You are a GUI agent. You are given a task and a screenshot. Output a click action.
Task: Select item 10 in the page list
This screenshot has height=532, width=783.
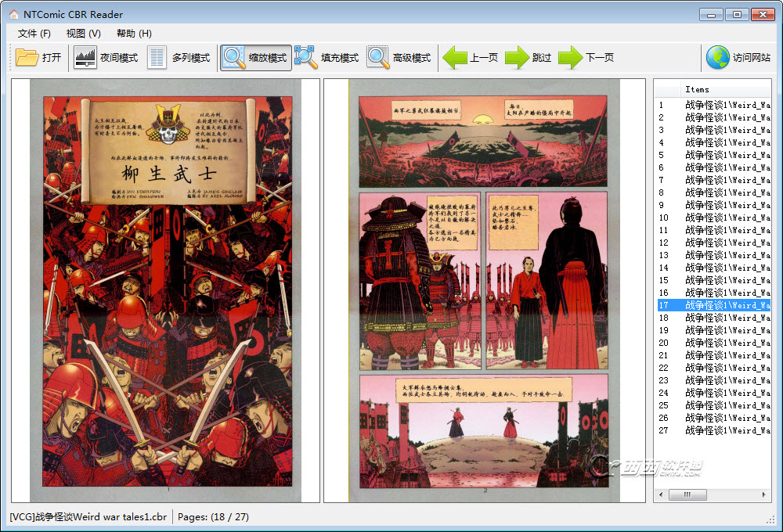pos(714,217)
